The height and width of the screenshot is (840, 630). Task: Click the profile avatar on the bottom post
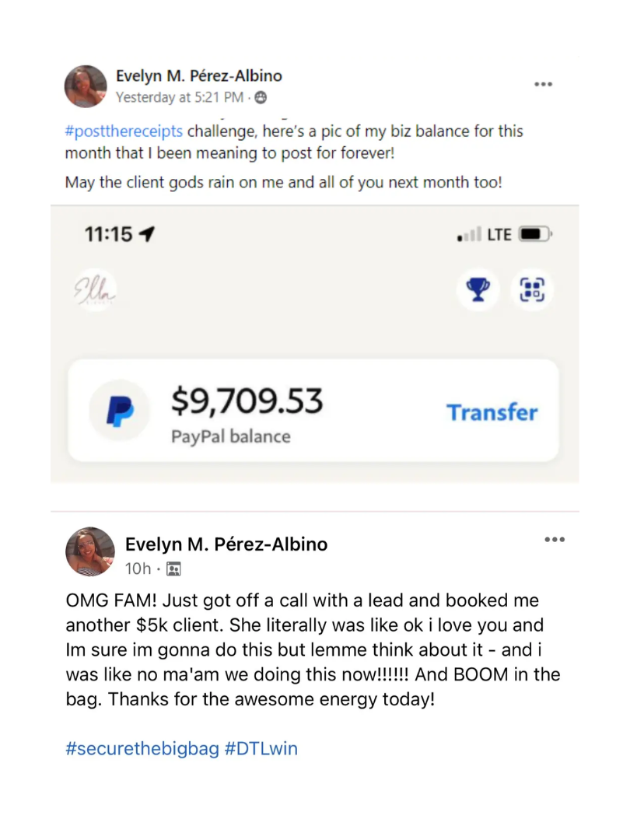pyautogui.click(x=90, y=551)
